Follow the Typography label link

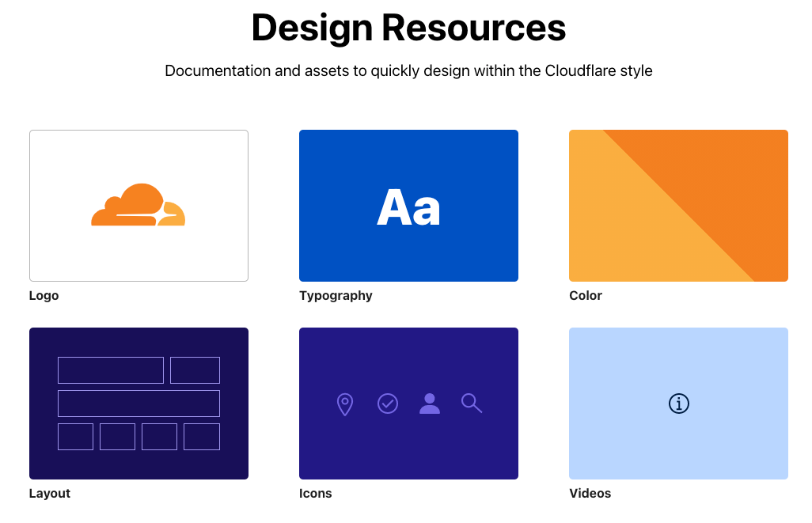(336, 296)
